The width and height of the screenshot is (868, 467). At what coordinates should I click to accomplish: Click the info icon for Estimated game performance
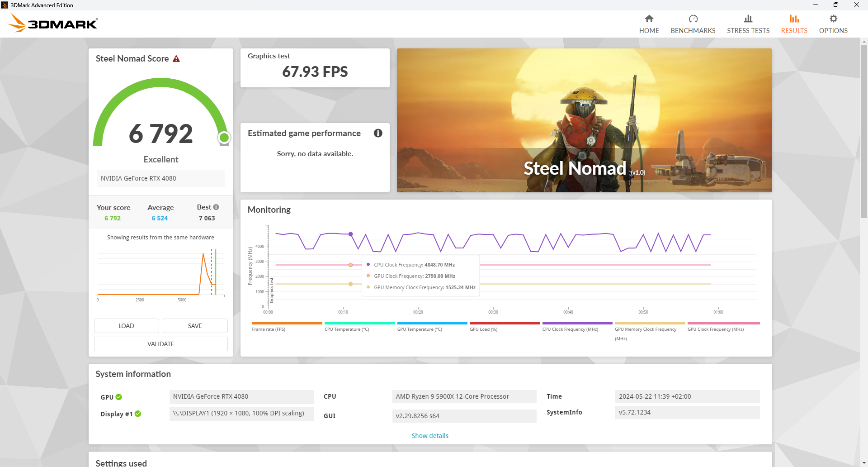click(x=378, y=133)
